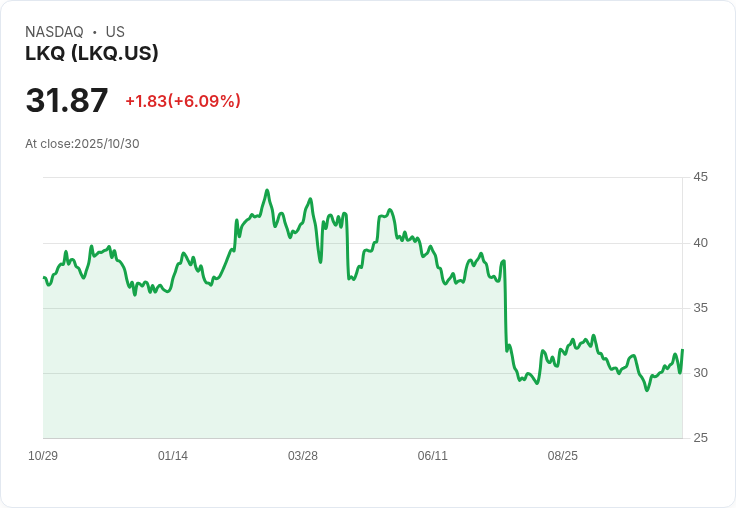
Task: Click the +1.83(+6.09%) price change
Action: 183,101
